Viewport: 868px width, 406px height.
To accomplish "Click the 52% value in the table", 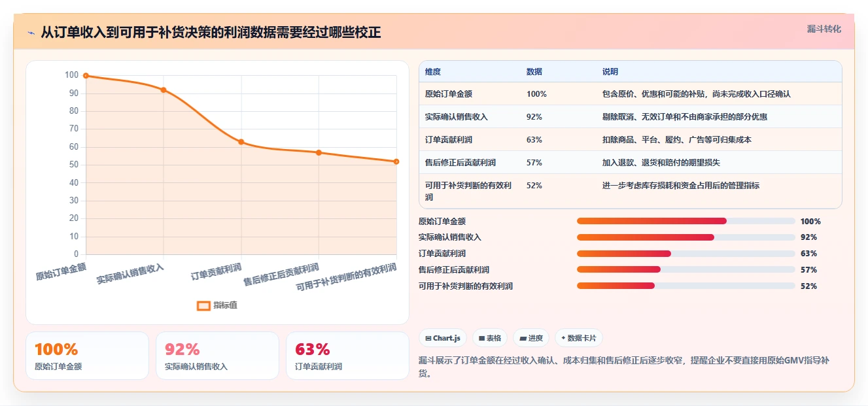I will [x=534, y=186].
